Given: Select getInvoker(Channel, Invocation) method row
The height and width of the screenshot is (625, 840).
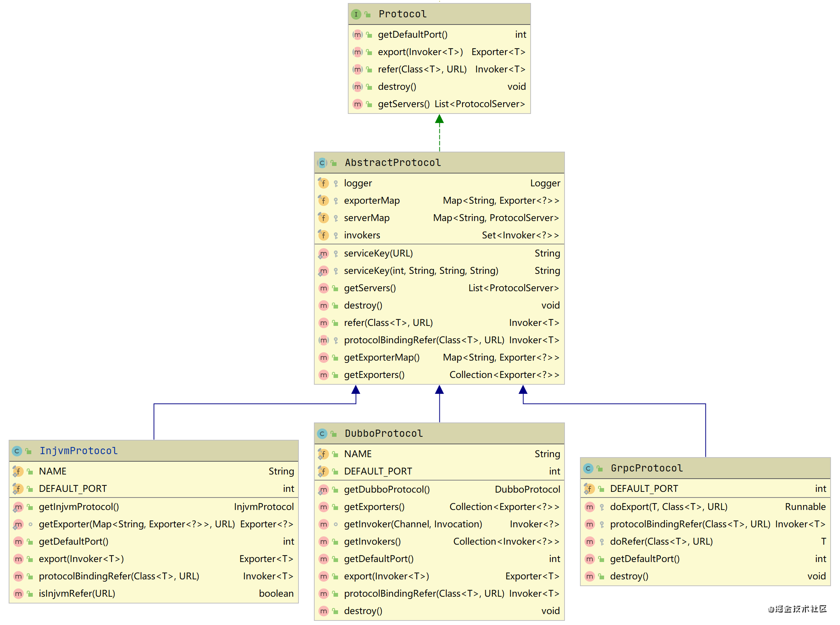Looking at the screenshot, I should pos(413,524).
